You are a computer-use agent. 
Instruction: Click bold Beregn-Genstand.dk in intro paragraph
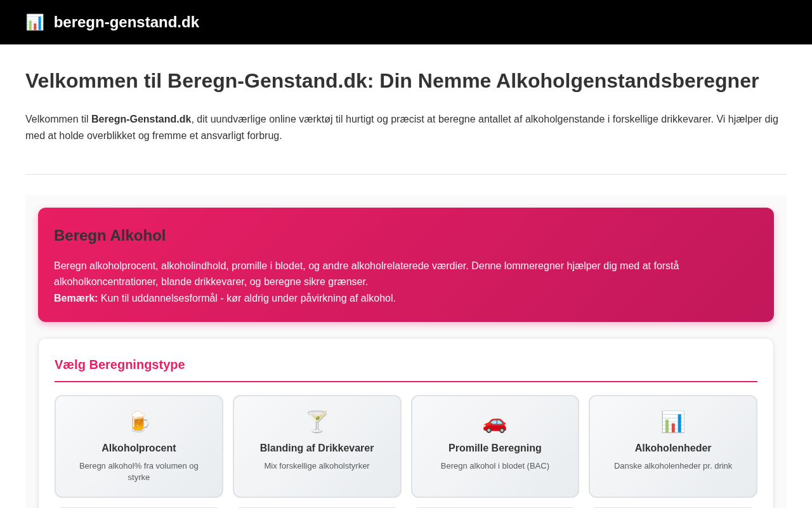(141, 119)
